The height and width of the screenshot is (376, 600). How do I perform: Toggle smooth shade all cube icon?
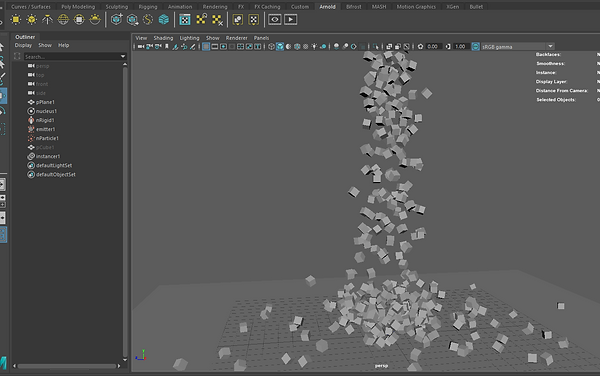pos(280,47)
